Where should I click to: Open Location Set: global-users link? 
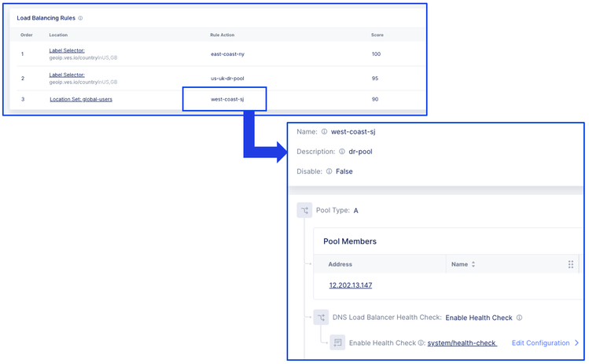click(x=81, y=99)
